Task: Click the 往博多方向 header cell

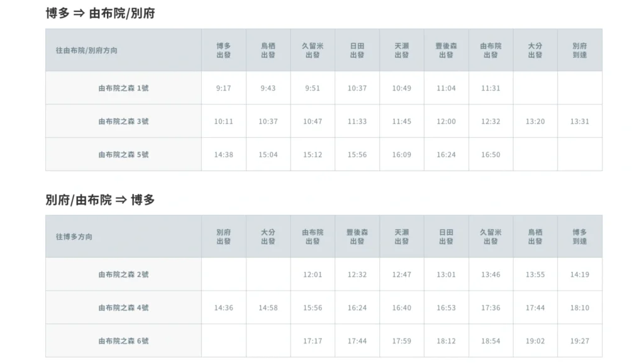Action: (x=123, y=237)
